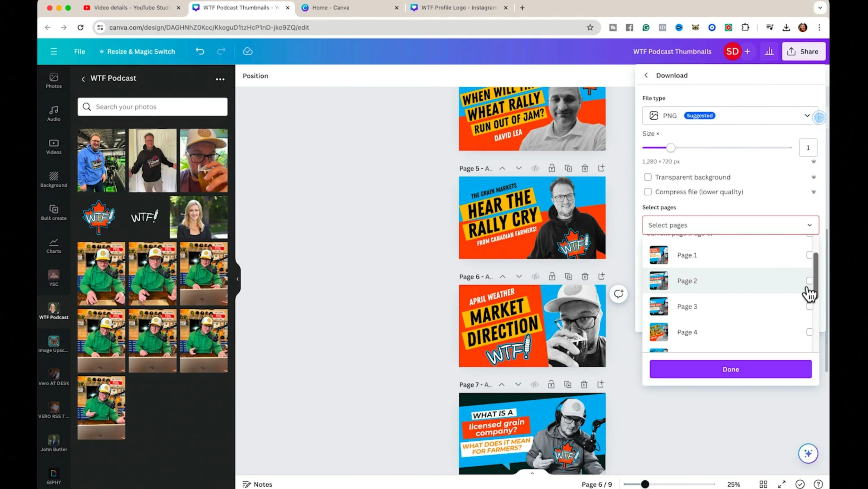Open the Bulk create sidebar tool

[x=53, y=213]
